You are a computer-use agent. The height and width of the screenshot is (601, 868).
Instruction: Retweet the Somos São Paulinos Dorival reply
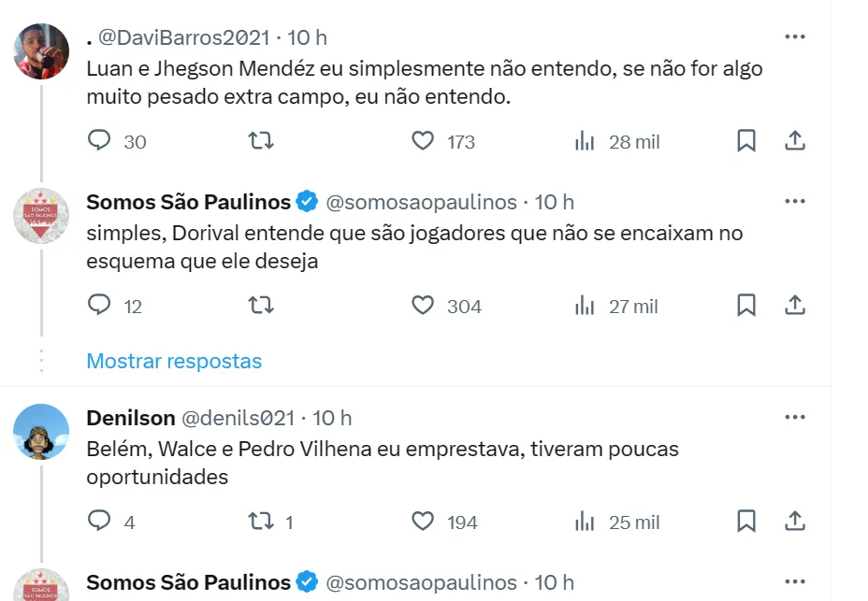point(261,306)
